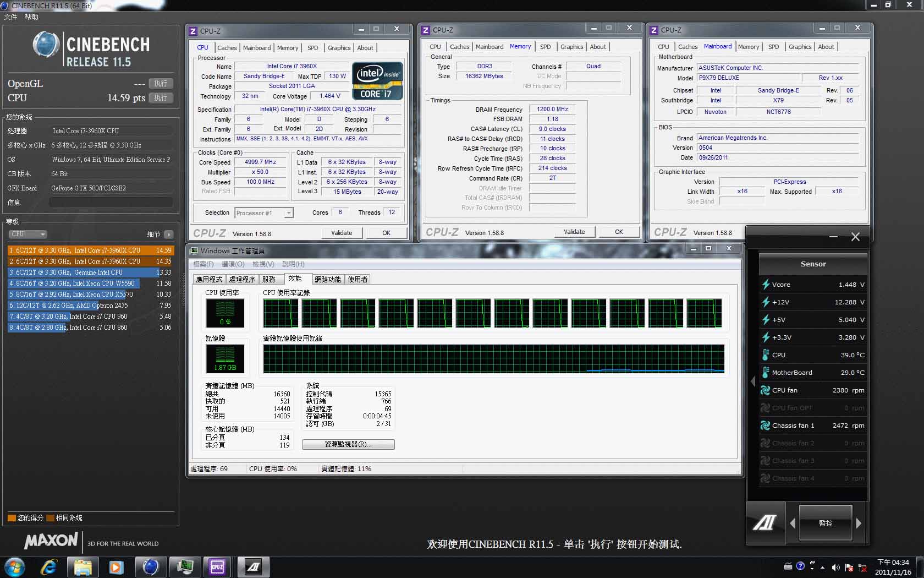Open About tab in Mainboard CPU-Z window
Image resolution: width=924 pixels, height=578 pixels.
click(x=826, y=47)
